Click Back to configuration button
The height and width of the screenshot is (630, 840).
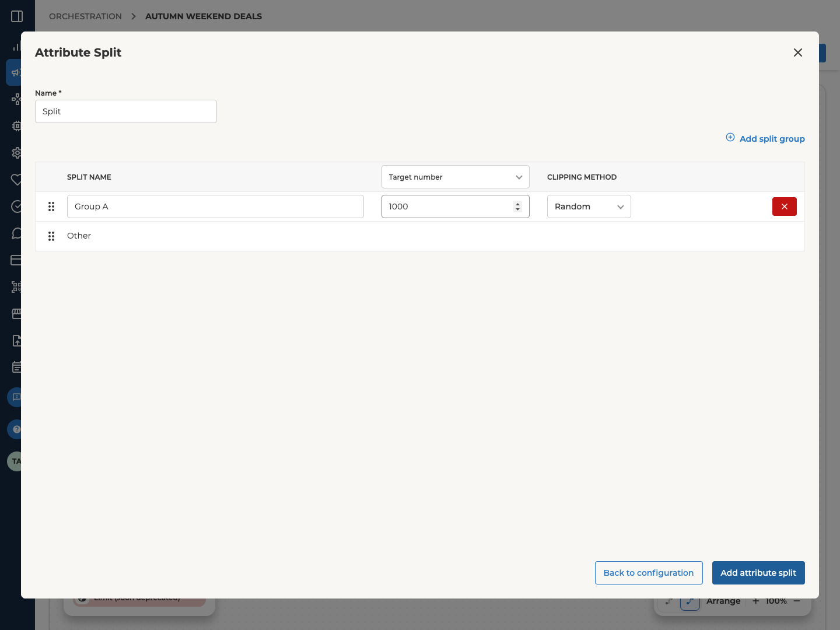point(649,573)
